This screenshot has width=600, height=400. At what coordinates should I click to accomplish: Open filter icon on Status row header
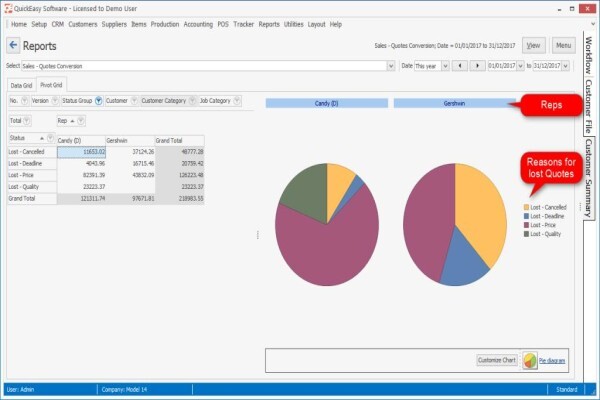click(50, 138)
